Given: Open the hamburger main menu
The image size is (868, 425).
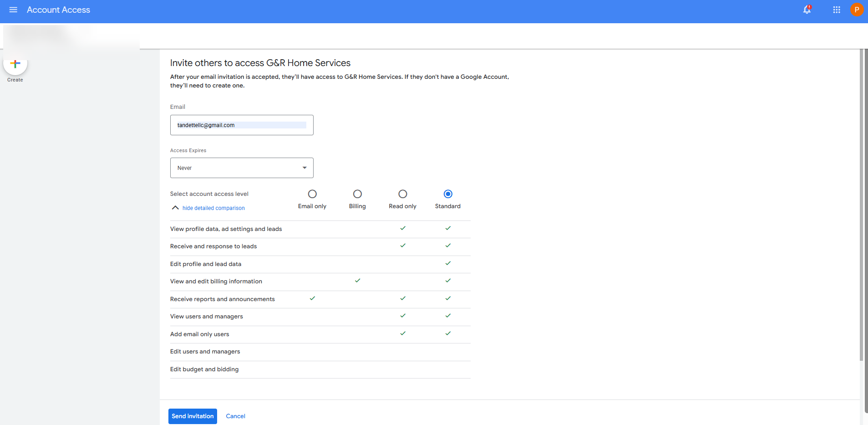Looking at the screenshot, I should coord(13,10).
